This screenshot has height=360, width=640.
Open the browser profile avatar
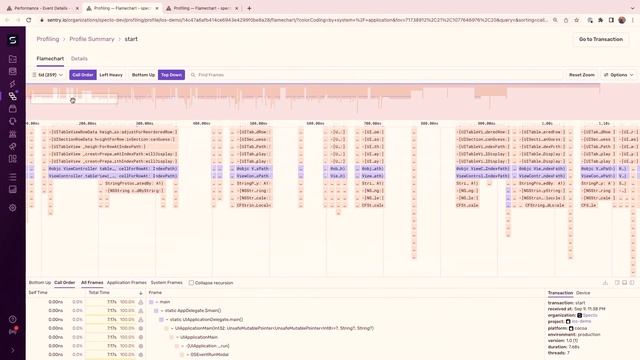pos(622,20)
